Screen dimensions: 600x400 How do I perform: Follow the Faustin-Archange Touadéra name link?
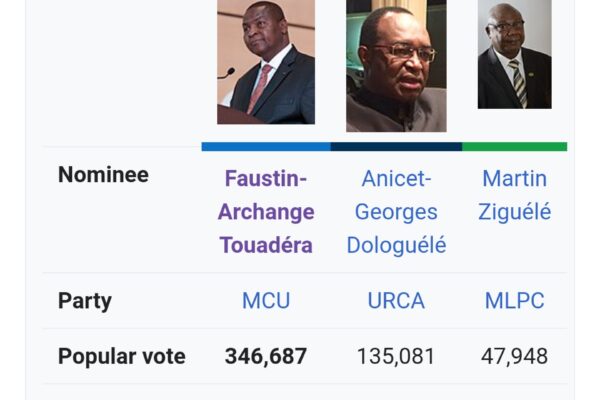266,212
